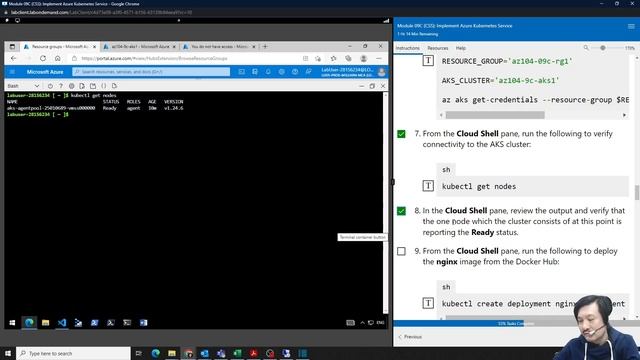Click the lab instructions search magnifier
The image size is (640, 360).
[586, 48]
